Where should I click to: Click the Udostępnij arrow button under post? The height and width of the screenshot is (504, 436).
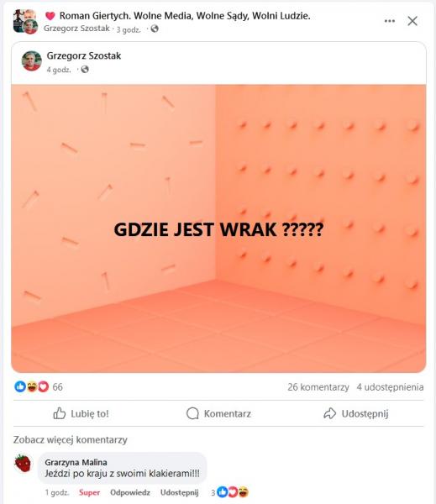tap(356, 413)
